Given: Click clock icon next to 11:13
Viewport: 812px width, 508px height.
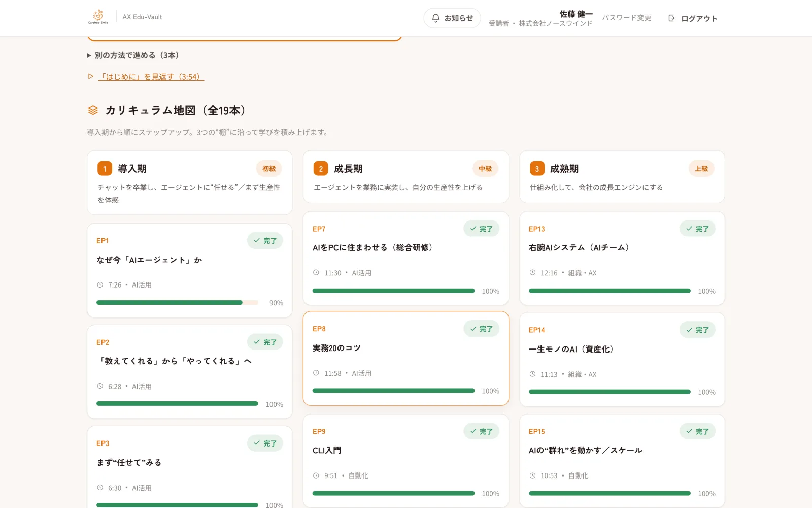Looking at the screenshot, I should pyautogui.click(x=532, y=374).
